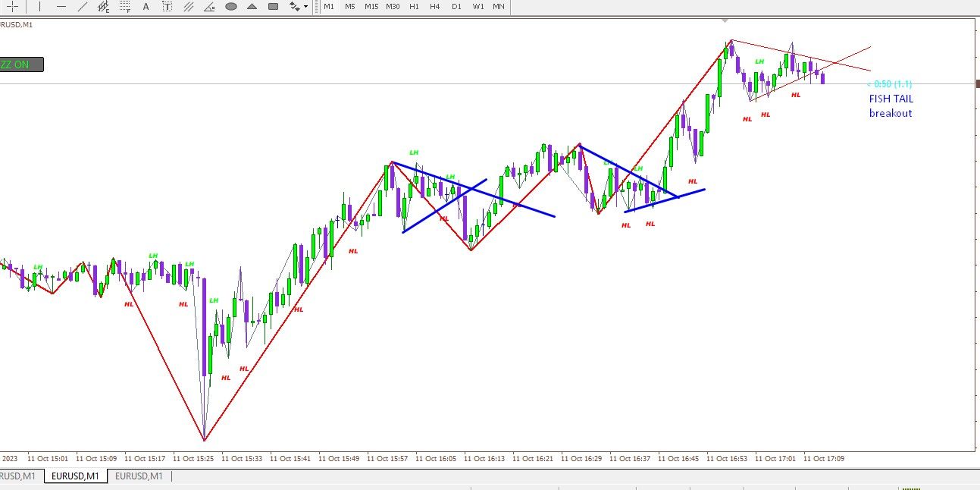Select the Trendline by Angle tool
Viewport: 980px width, 490px height.
tap(209, 6)
